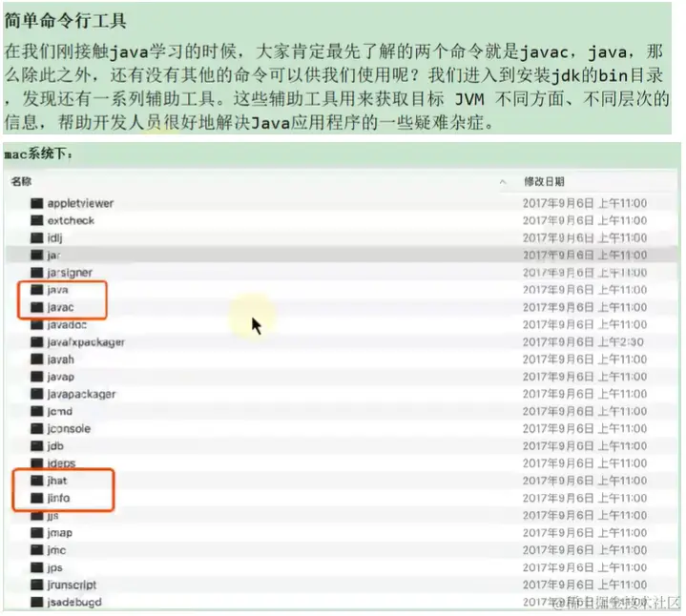Image resolution: width=686 pixels, height=616 pixels.
Task: Select the file name javadoc
Action: pos(67,324)
